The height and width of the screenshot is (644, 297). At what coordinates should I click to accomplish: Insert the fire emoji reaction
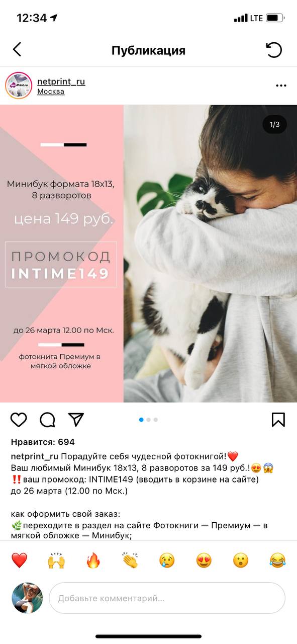(x=93, y=560)
